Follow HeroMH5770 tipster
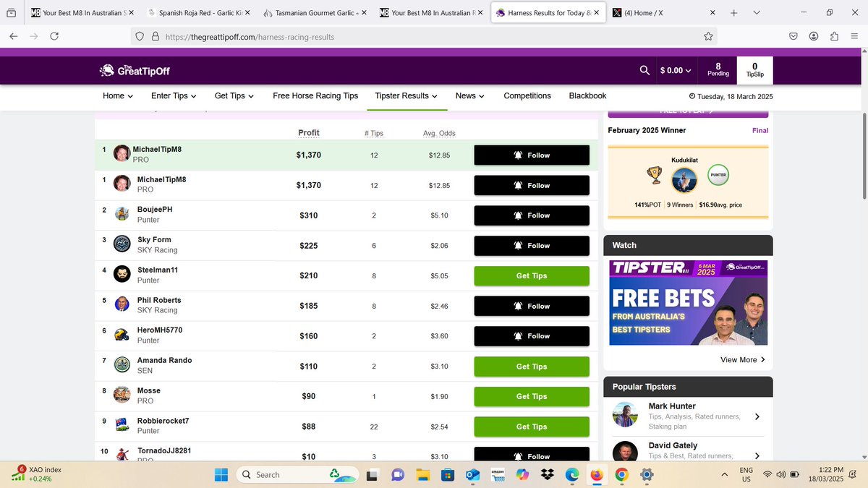868x488 pixels. coord(532,336)
